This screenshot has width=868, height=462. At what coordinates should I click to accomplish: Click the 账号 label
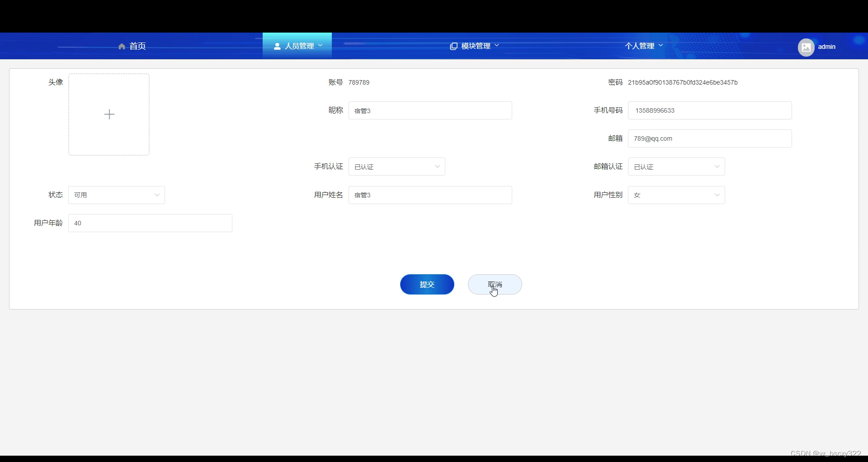point(335,82)
